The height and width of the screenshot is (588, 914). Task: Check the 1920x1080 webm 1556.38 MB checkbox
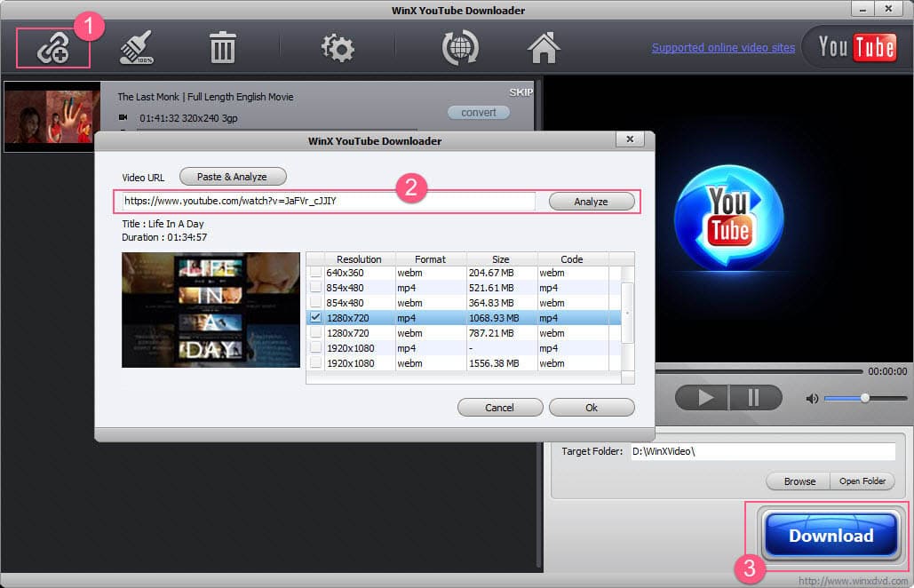315,363
